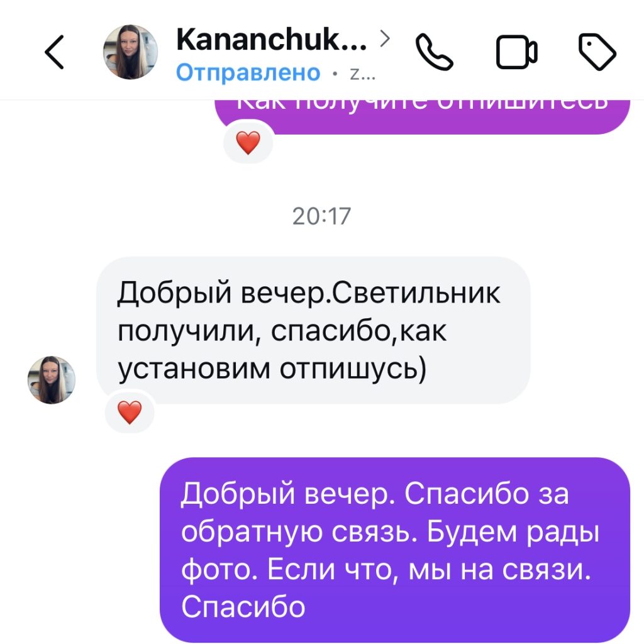Start a video call with camera icon
644x644 pixels.
516,52
